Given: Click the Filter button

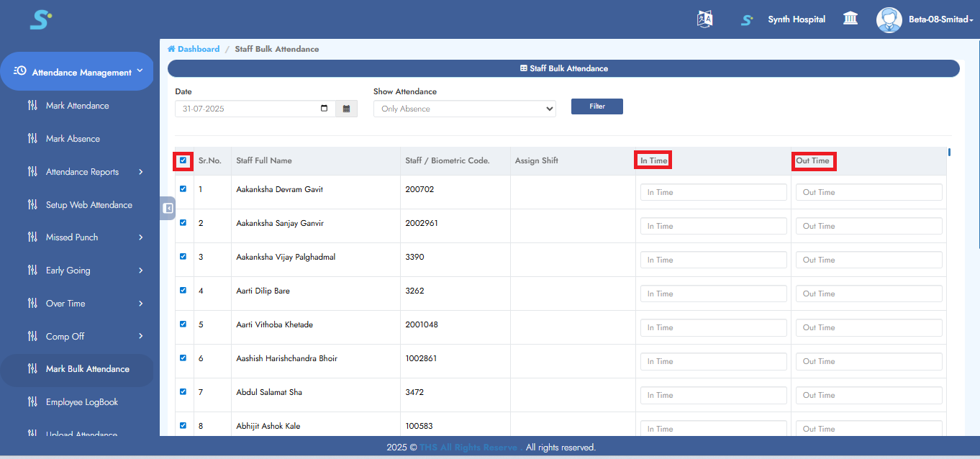Looking at the screenshot, I should (596, 106).
